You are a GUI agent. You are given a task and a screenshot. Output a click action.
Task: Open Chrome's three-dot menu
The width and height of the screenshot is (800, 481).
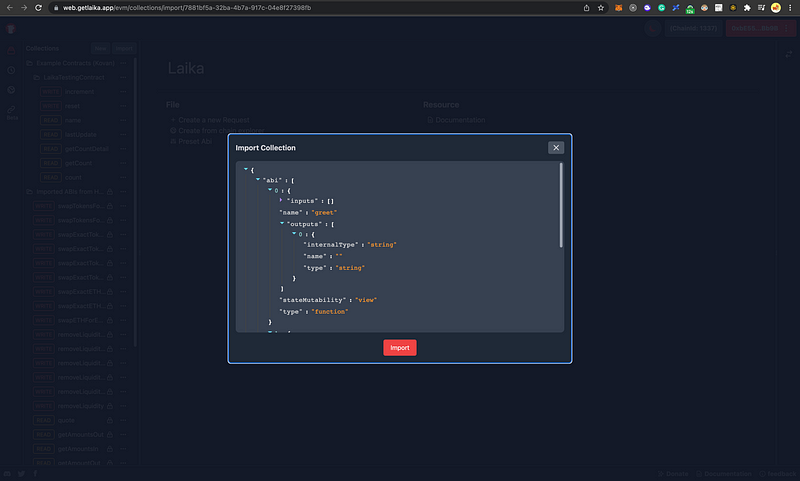tap(790, 8)
